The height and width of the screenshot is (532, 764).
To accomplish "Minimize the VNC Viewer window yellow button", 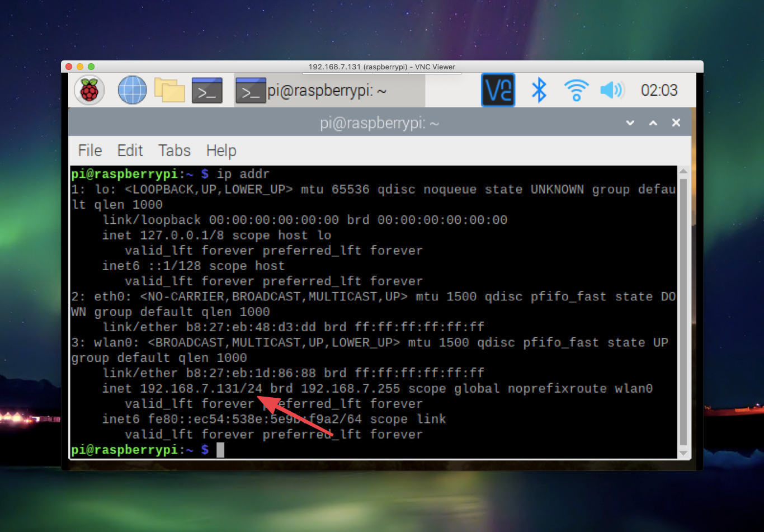I will point(81,67).
